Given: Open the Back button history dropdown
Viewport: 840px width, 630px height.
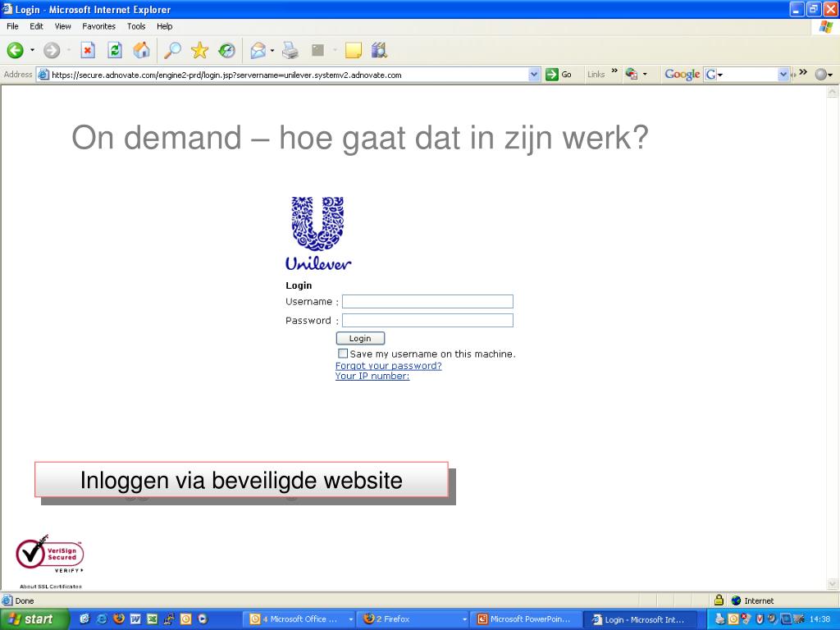Looking at the screenshot, I should (x=32, y=50).
